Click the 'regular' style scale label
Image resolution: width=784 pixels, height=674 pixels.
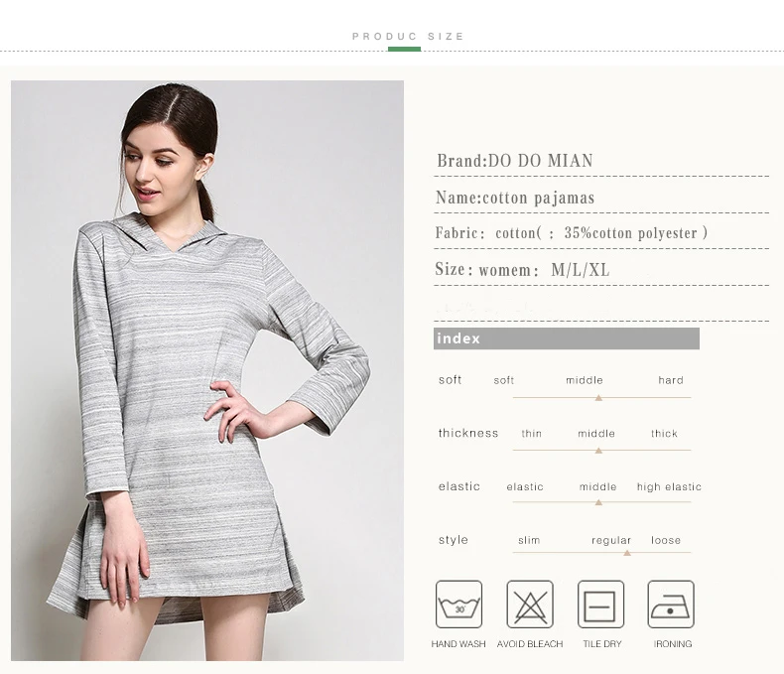tap(611, 541)
